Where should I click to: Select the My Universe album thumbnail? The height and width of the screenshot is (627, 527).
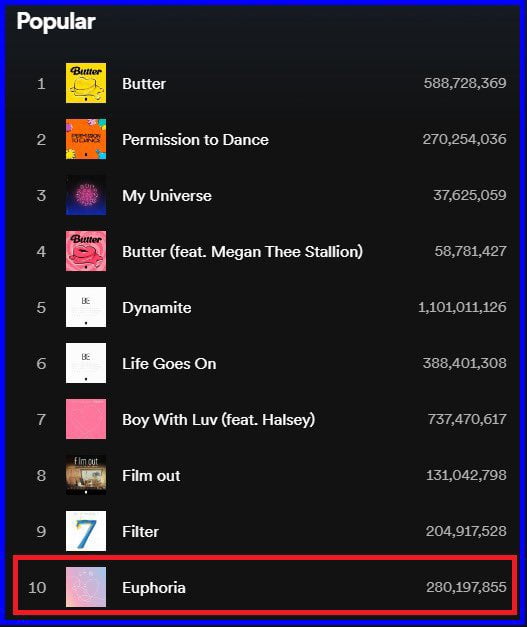86,195
